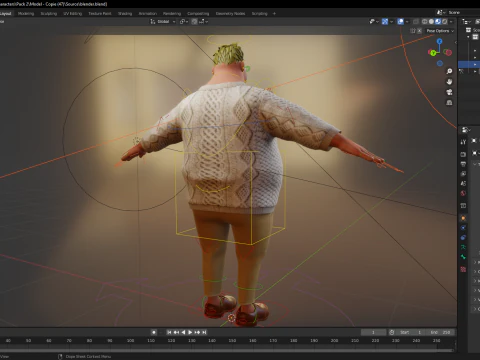Open the red checker Texture tab
Image resolution: width=480 pixels, height=360 pixels.
click(x=463, y=269)
